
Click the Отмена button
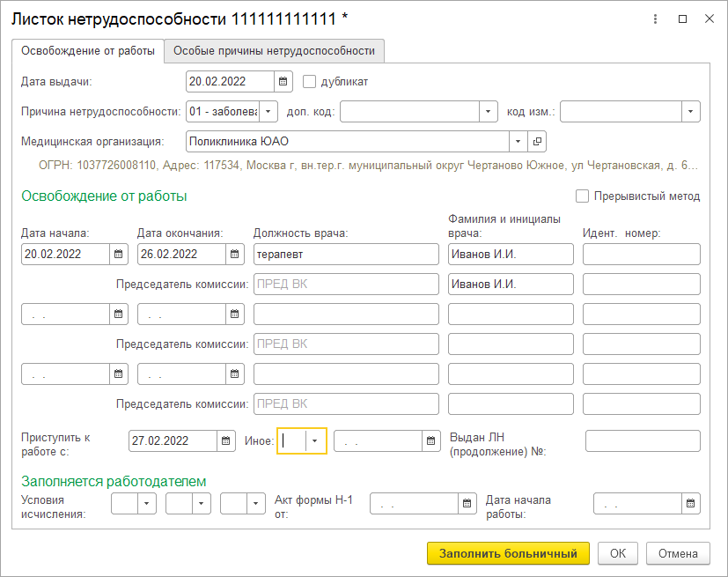[678, 553]
